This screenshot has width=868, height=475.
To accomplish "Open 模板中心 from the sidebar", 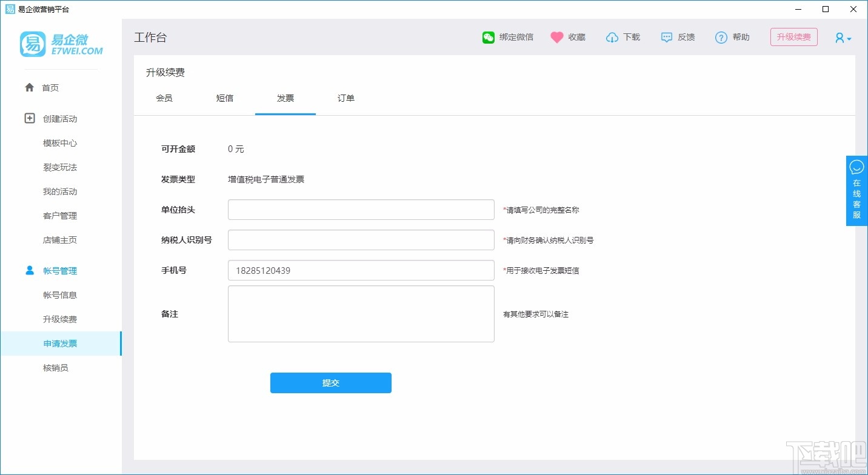I will [59, 143].
